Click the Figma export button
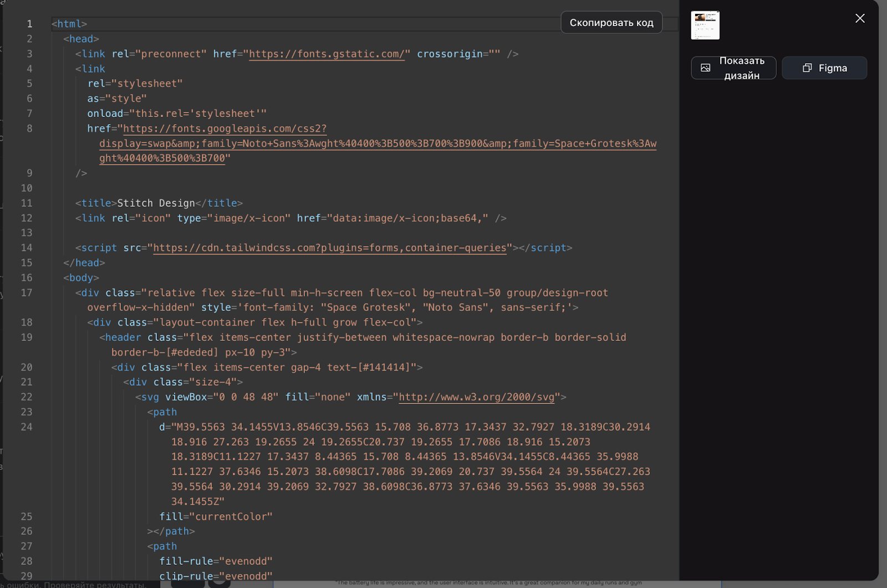The width and height of the screenshot is (887, 588). click(824, 68)
